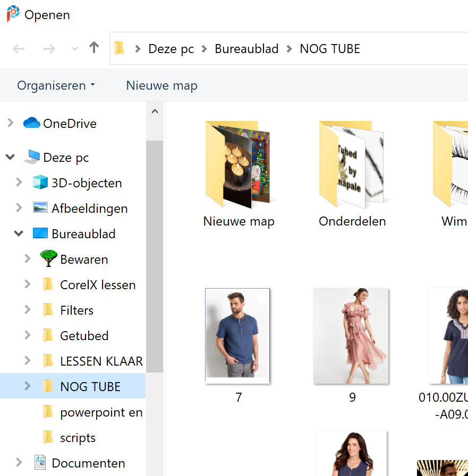The width and height of the screenshot is (468, 476).
Task: Click the address bar folder icon
Action: [x=119, y=48]
